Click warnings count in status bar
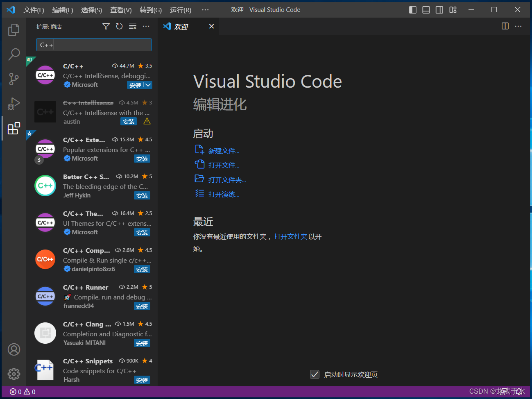This screenshot has height=399, width=532. (29, 392)
